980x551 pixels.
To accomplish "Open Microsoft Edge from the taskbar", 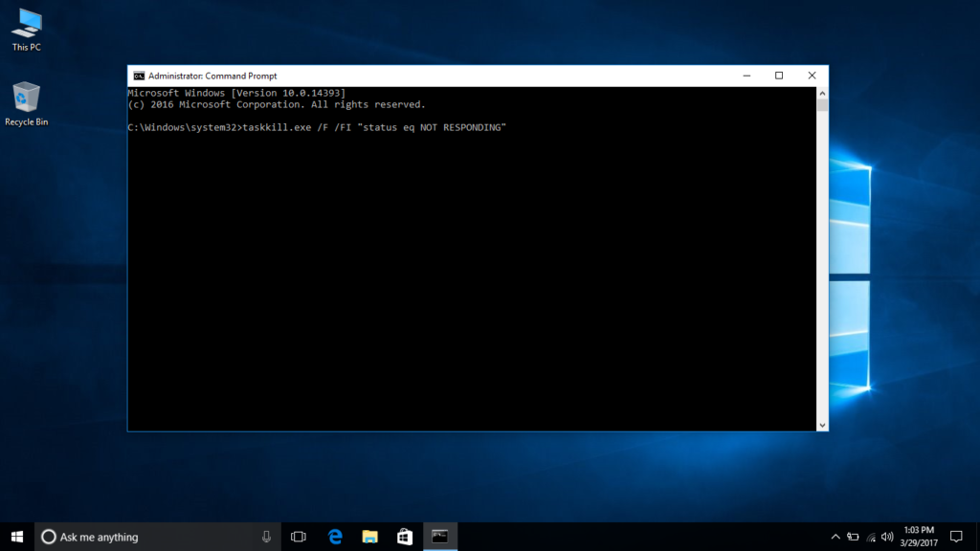I will pos(334,536).
